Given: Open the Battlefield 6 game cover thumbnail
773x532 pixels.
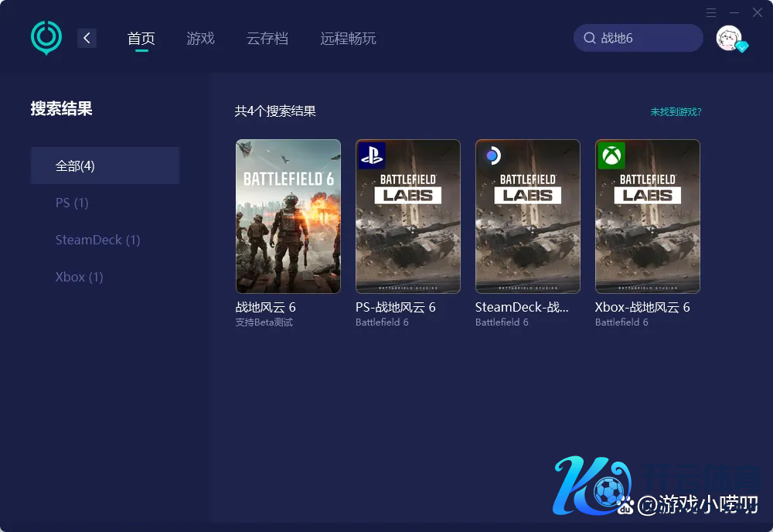Looking at the screenshot, I should tap(288, 216).
